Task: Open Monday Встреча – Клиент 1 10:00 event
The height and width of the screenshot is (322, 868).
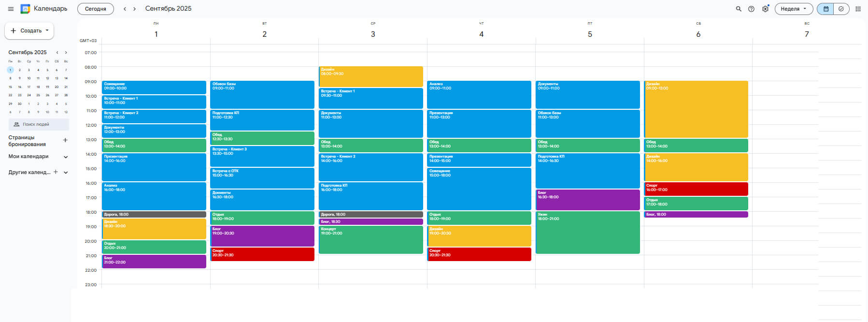Action: click(154, 102)
